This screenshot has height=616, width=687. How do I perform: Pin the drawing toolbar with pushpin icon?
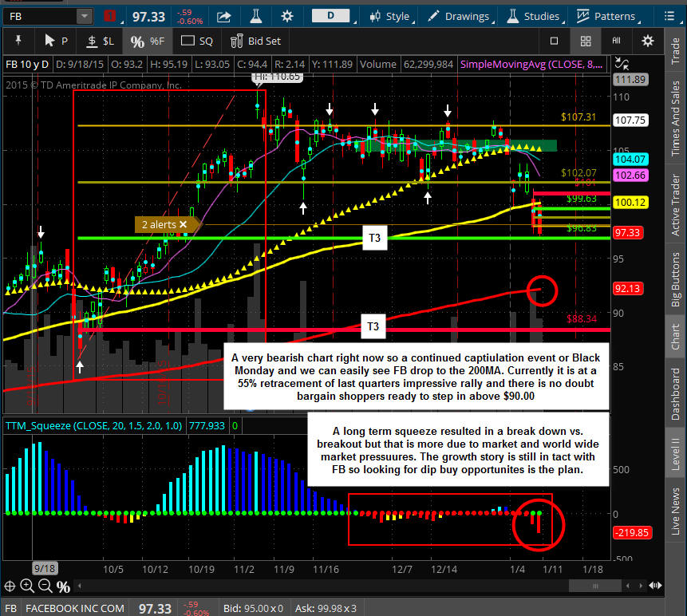[x=18, y=41]
